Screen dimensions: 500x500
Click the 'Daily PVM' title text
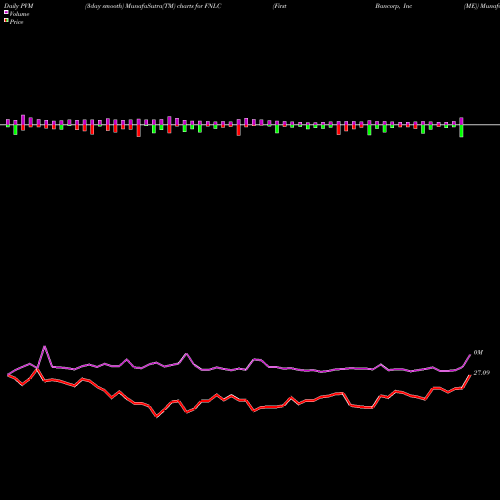[x=19, y=6]
